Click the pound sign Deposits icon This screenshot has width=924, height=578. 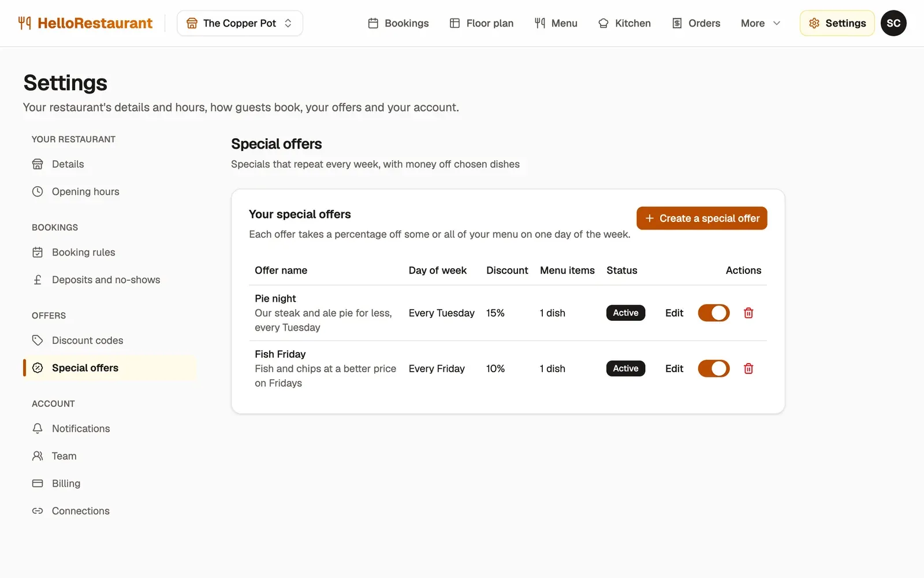(x=38, y=280)
